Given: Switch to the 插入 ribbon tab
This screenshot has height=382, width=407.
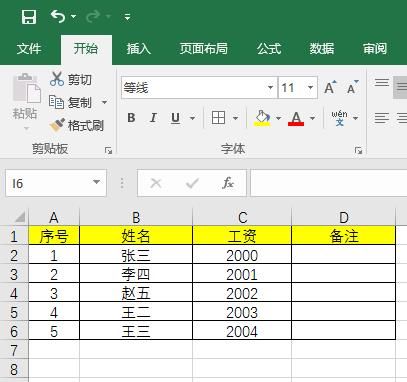Looking at the screenshot, I should click(139, 49).
